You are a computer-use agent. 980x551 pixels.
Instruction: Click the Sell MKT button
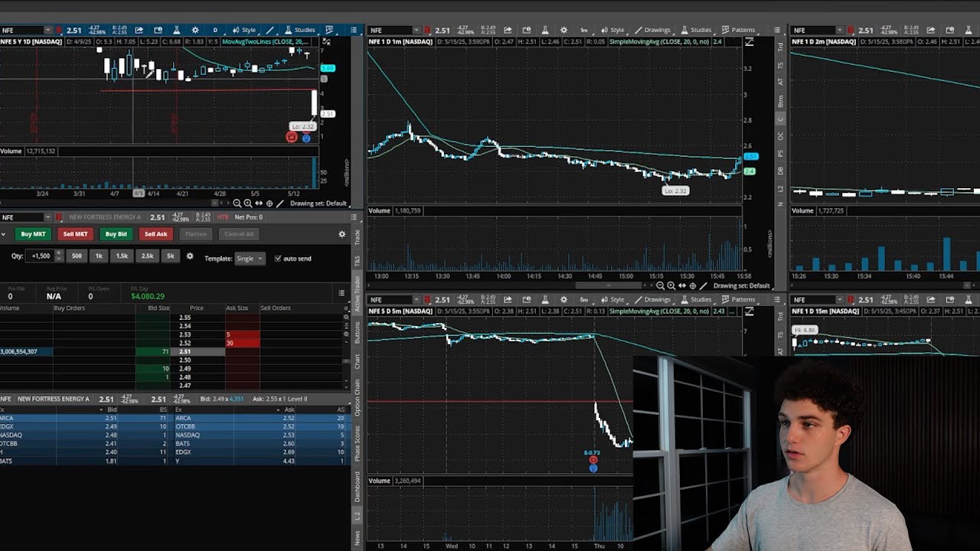pos(75,234)
